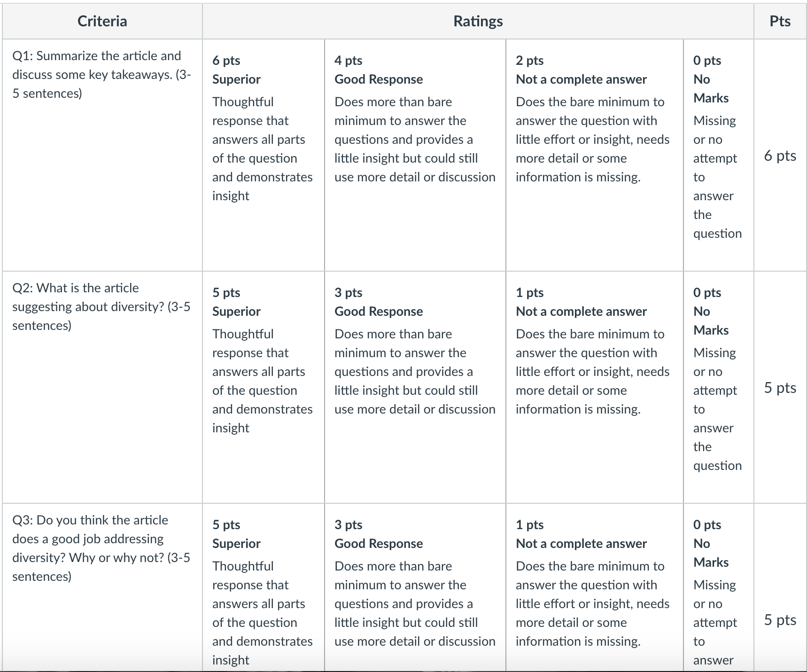Select the Q3 3 pts Good Response rating
807x672 pixels.
tap(415, 587)
